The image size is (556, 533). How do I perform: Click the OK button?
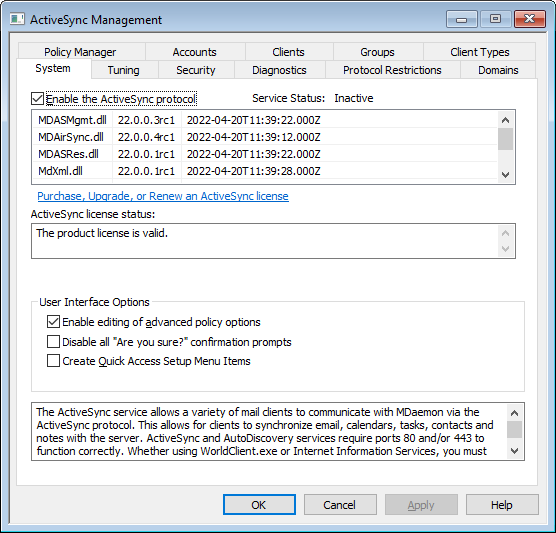[x=259, y=505]
